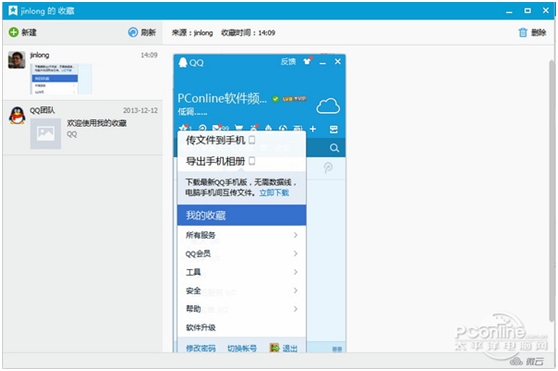Select the QQ会员 menu label
The image size is (558, 371).
click(198, 254)
